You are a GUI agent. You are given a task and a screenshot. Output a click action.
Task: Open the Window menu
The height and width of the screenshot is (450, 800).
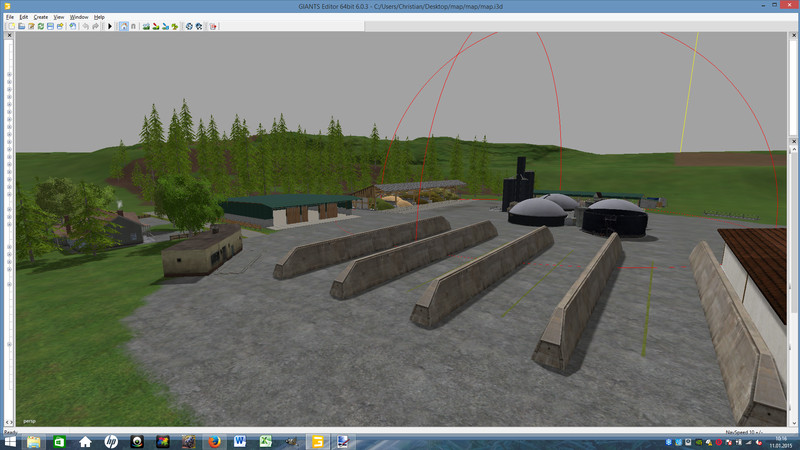tap(79, 17)
